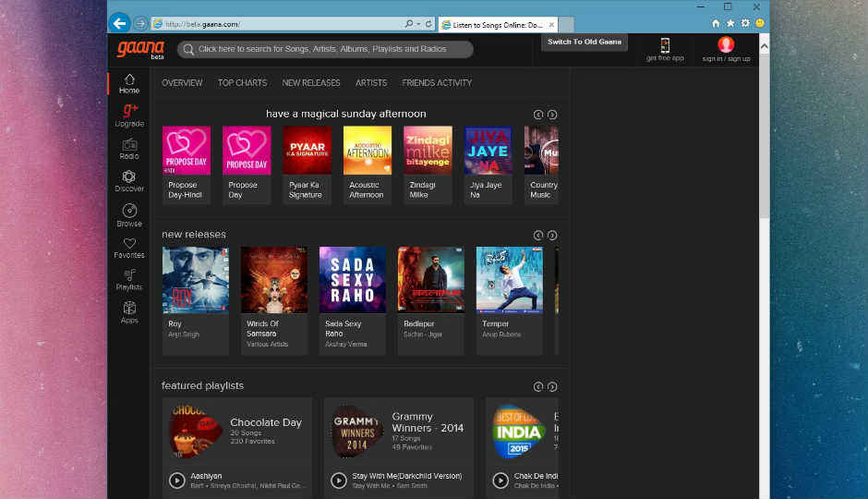Close the Listen to Songs Online tab
Viewport: 868px width, 499px height.
tap(551, 25)
